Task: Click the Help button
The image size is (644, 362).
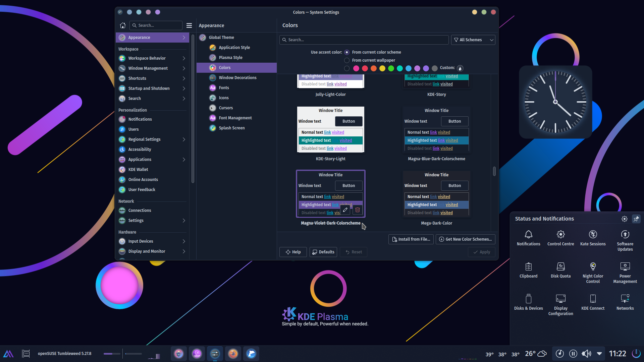Action: 293,252
